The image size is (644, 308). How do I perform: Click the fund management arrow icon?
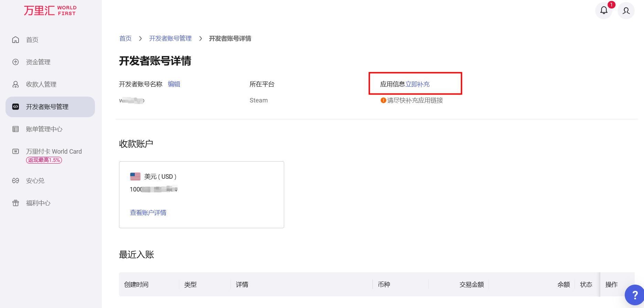(x=15, y=62)
